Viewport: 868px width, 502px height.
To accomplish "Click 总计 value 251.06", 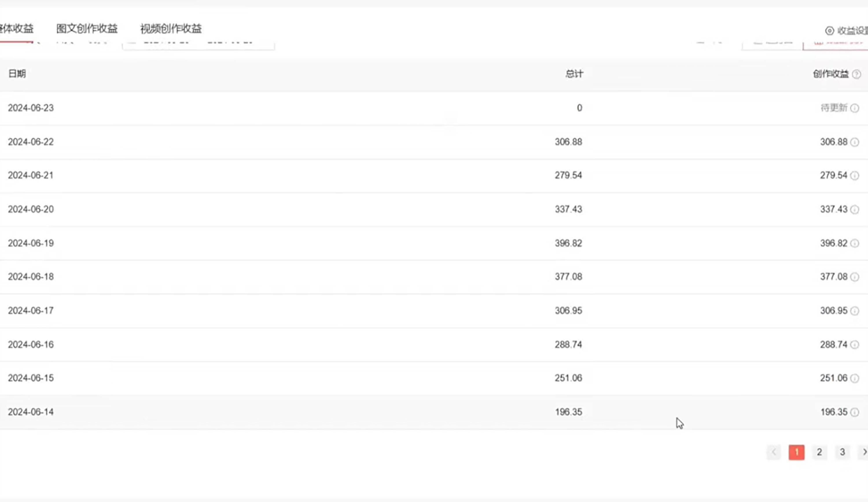I will click(568, 378).
